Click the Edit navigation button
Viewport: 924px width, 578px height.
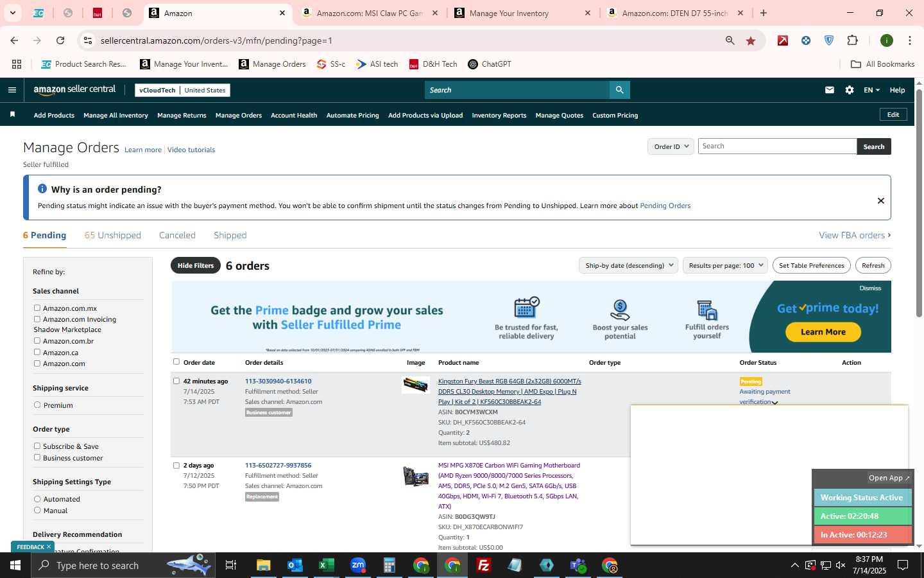click(893, 114)
